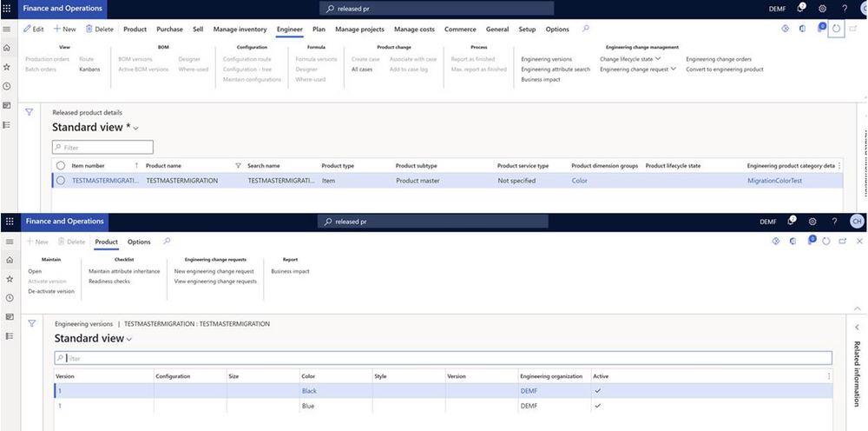Screen dimensions: 868x431
Task: Click Readiness checks
Action: [x=109, y=282]
